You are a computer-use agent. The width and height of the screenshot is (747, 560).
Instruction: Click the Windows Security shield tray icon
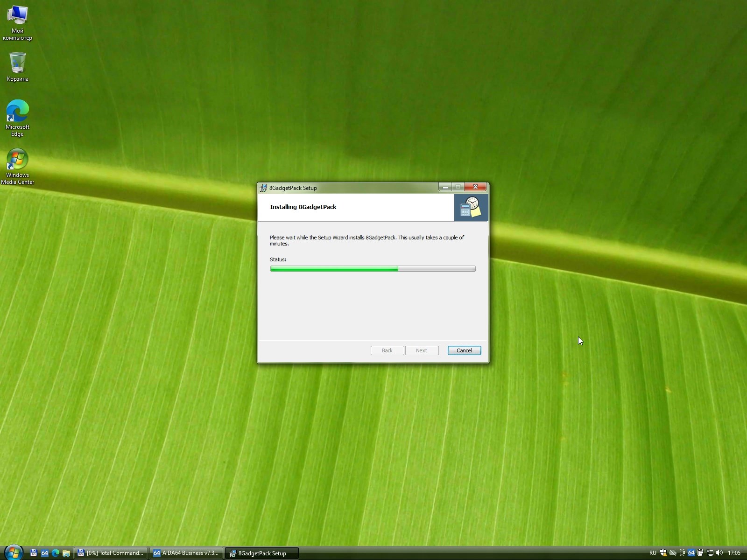click(x=663, y=553)
